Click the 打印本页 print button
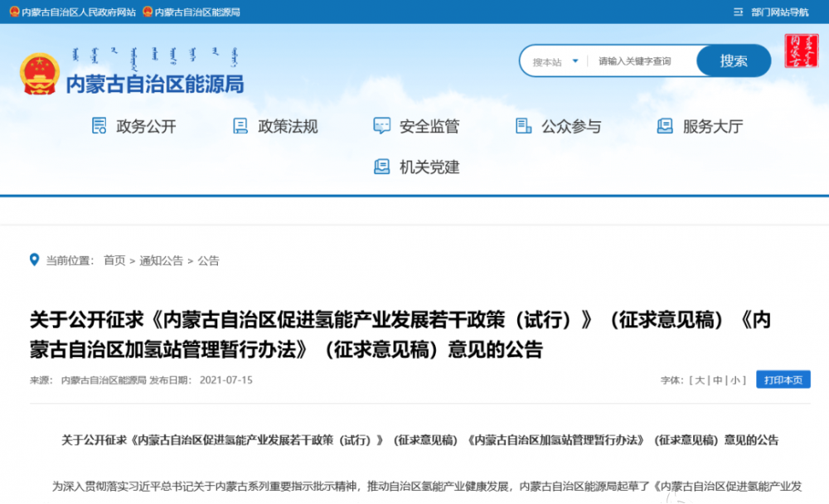This screenshot has height=504, width=829. [x=783, y=380]
